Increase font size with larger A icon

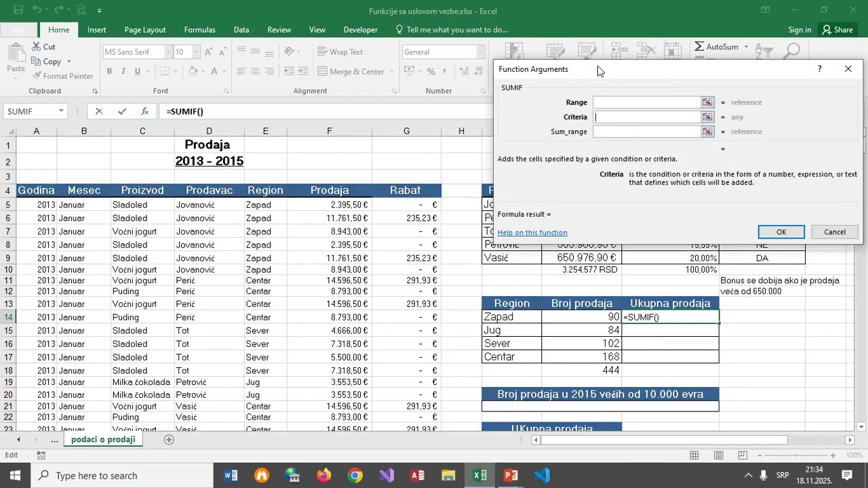[209, 52]
